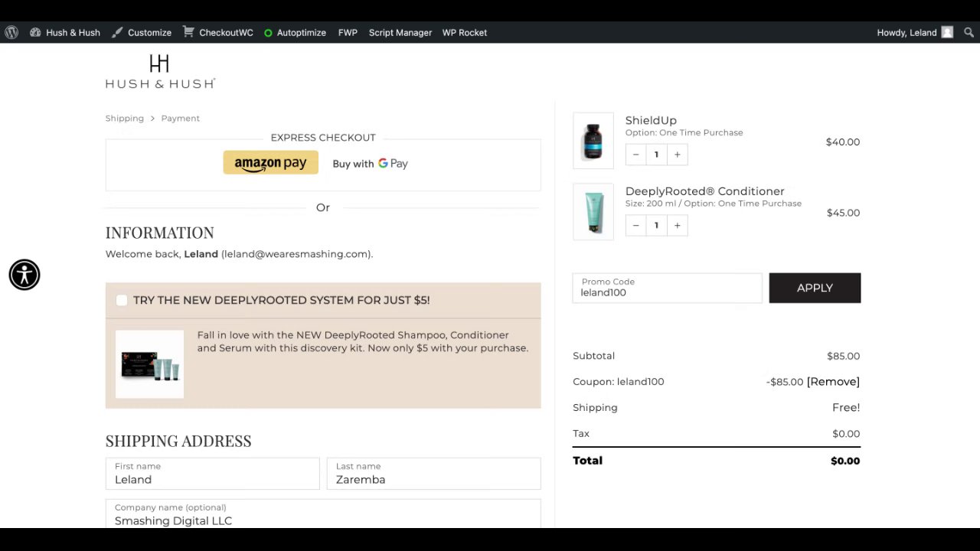The height and width of the screenshot is (551, 980).
Task: Click the Subtotal $85.00 amount
Action: pos(843,356)
